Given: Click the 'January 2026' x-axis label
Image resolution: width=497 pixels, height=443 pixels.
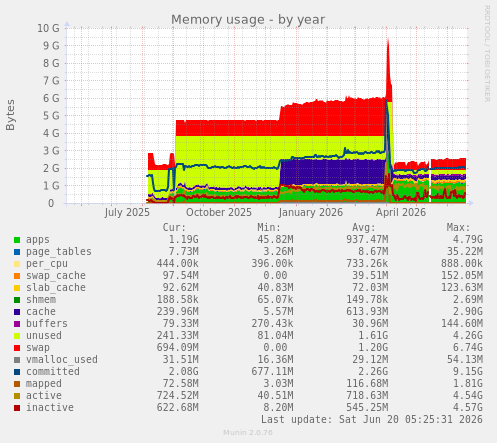Looking at the screenshot, I should [x=311, y=213].
